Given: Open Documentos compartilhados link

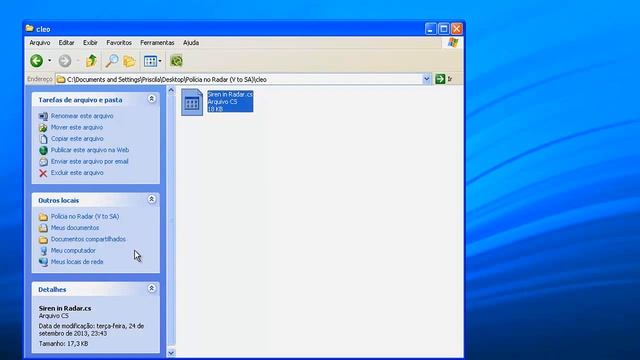Looking at the screenshot, I should [88, 239].
